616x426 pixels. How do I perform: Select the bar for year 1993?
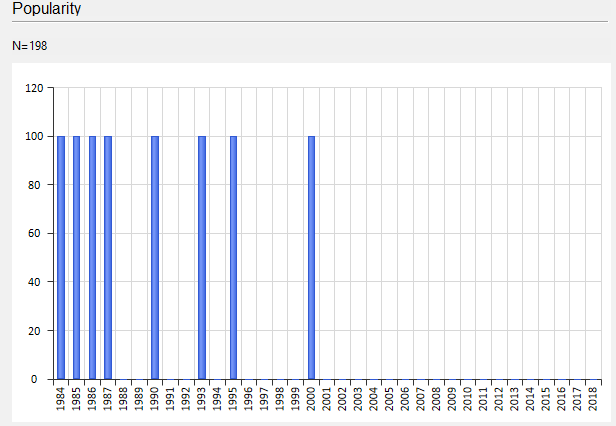coord(202,257)
